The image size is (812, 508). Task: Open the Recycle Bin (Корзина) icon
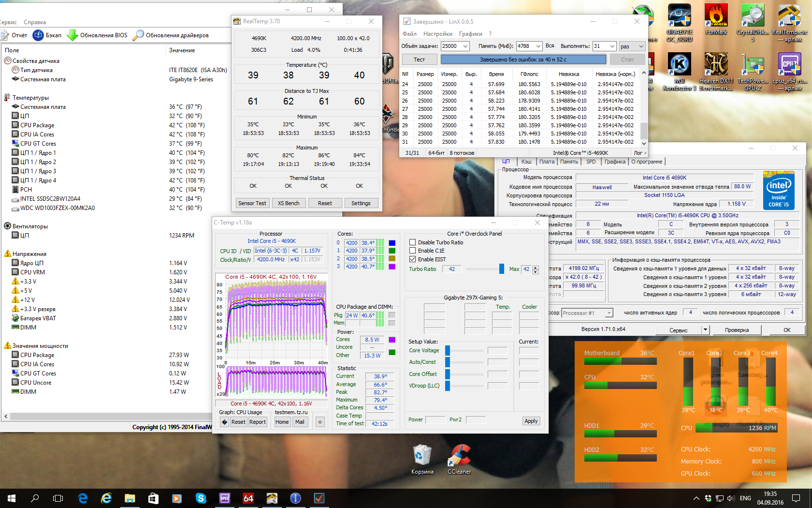click(x=422, y=459)
